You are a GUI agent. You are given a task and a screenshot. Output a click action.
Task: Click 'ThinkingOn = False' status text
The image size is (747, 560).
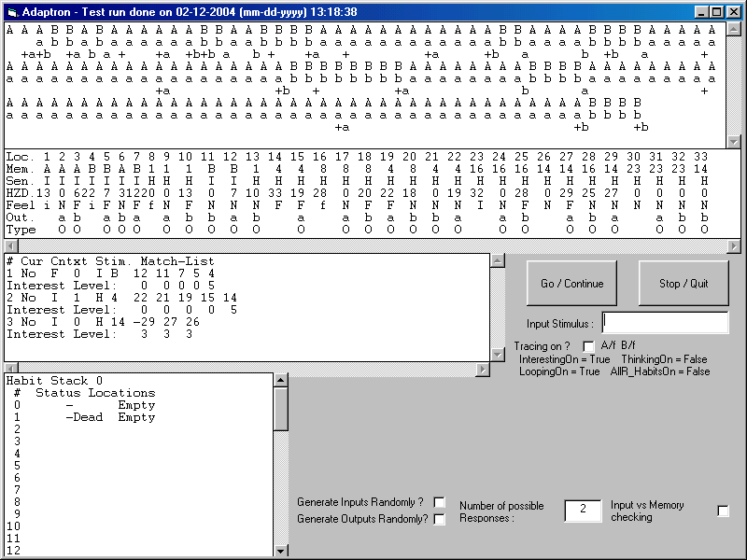[x=664, y=359]
